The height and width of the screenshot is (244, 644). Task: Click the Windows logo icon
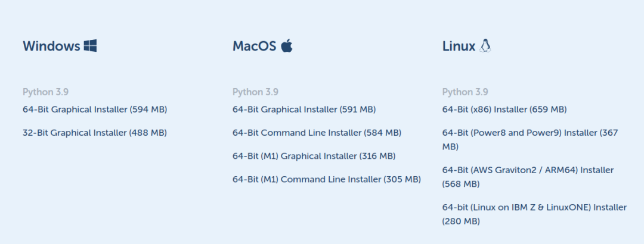click(91, 46)
